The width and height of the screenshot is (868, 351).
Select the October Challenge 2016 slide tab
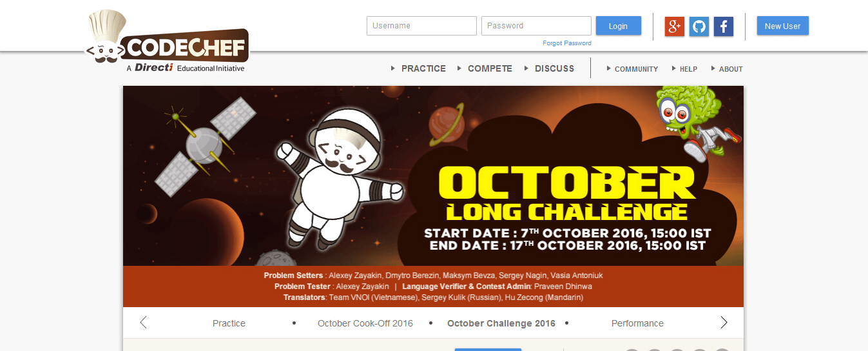click(501, 323)
